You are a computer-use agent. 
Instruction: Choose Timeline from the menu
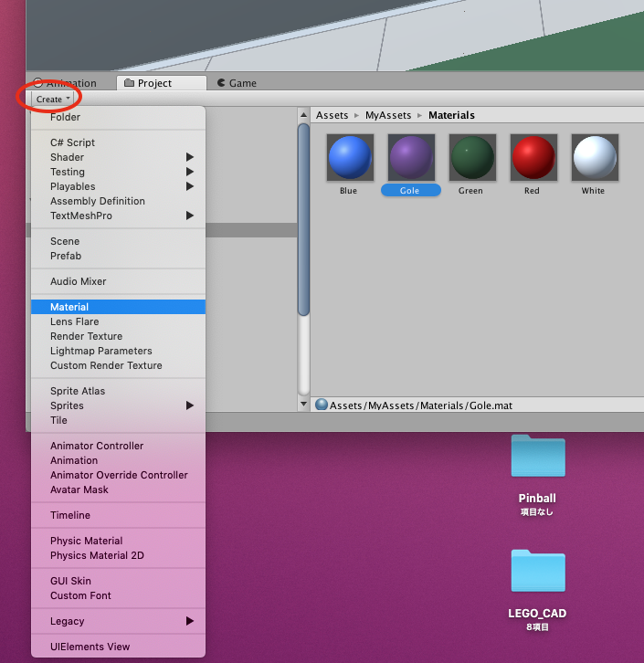[x=119, y=515]
